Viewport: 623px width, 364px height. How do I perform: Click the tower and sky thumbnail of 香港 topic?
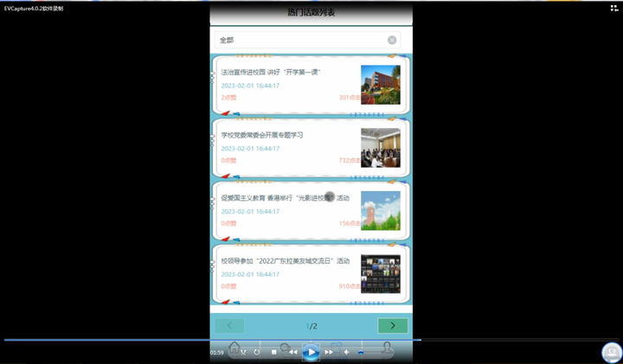[380, 211]
